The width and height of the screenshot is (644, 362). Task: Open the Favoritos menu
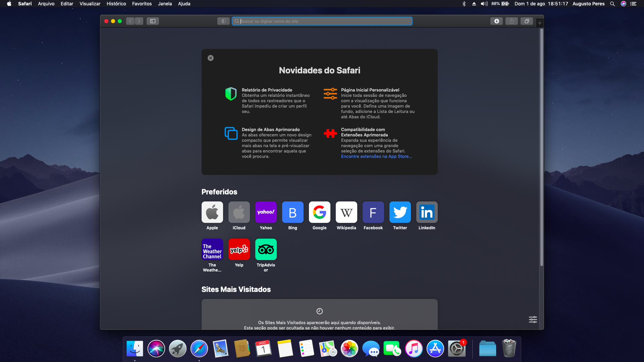pyautogui.click(x=142, y=4)
